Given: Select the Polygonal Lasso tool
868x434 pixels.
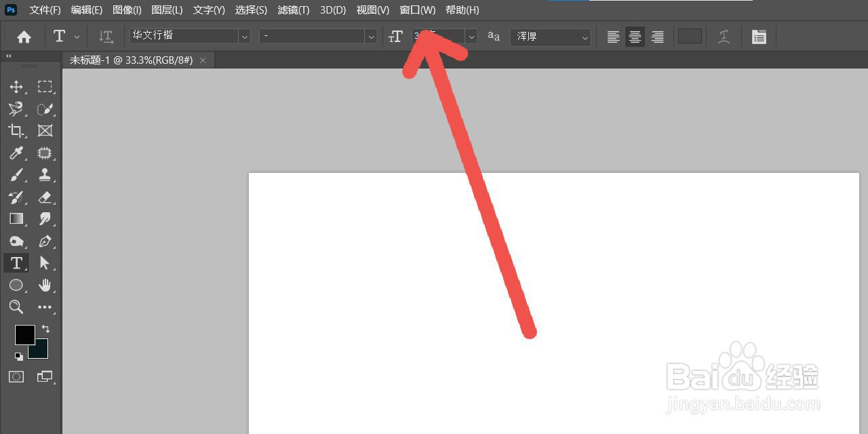Looking at the screenshot, I should (16, 108).
